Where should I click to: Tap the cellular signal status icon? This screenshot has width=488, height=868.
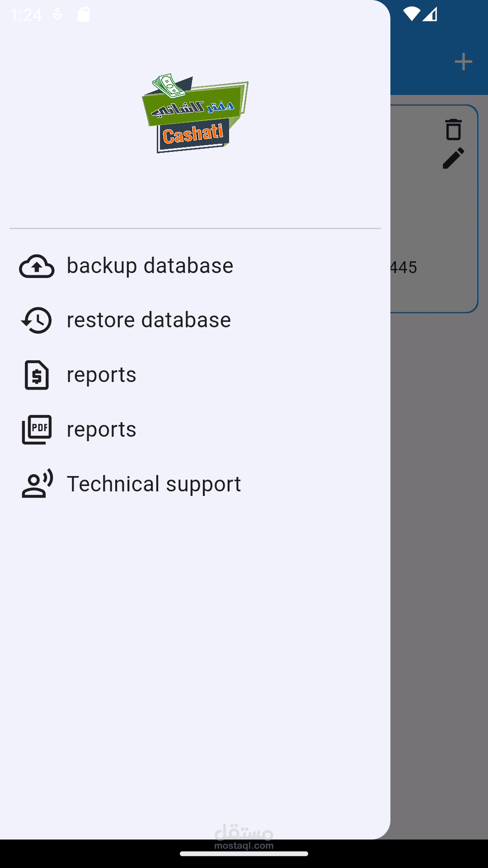point(430,14)
